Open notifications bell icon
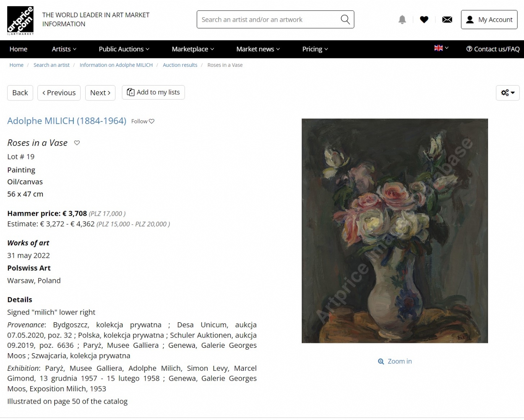The image size is (524, 420). 402,19
